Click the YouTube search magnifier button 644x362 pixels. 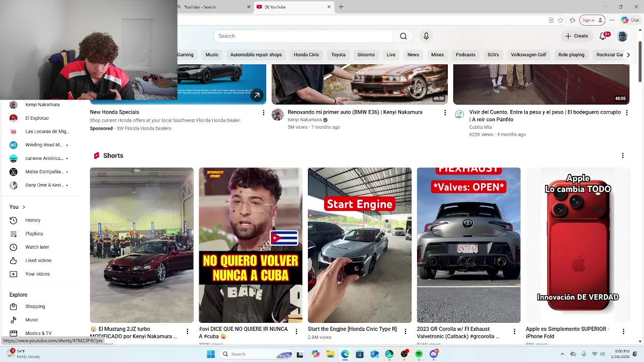tap(403, 36)
